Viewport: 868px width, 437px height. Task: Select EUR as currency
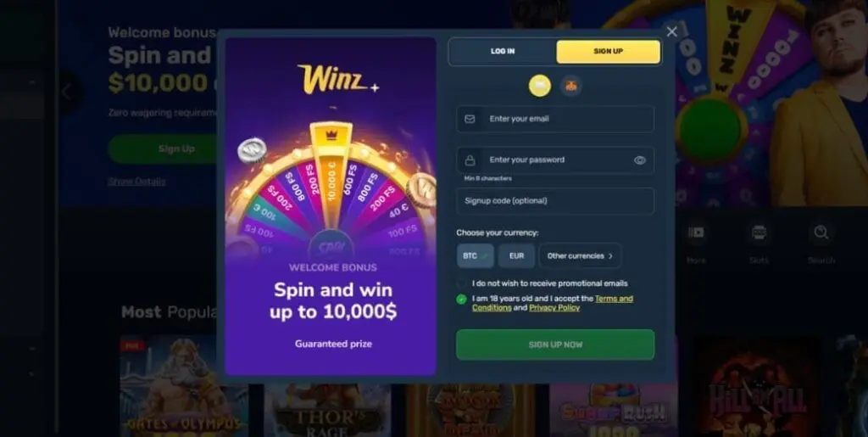(516, 256)
